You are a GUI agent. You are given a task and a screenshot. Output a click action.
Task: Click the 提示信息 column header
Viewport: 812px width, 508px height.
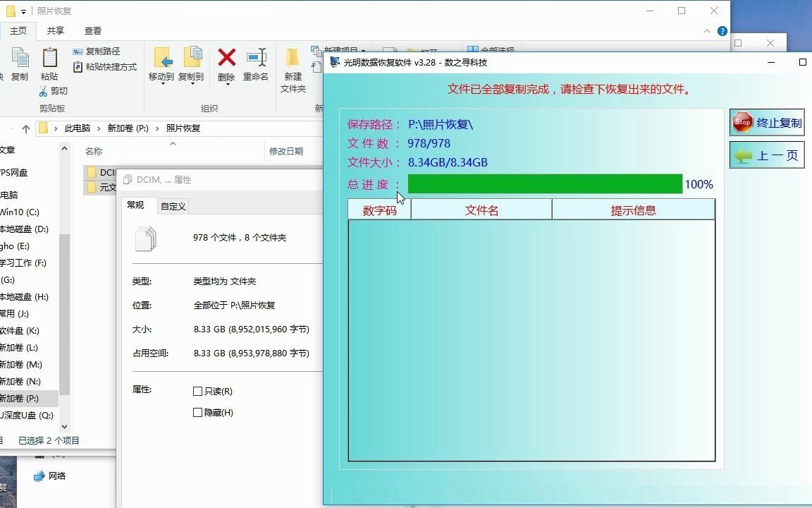click(634, 210)
